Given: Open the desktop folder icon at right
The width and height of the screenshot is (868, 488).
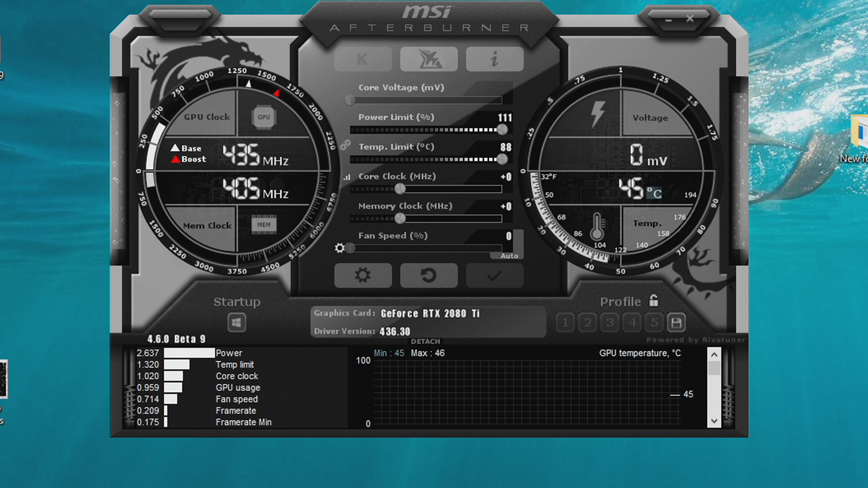Looking at the screenshot, I should 859,132.
